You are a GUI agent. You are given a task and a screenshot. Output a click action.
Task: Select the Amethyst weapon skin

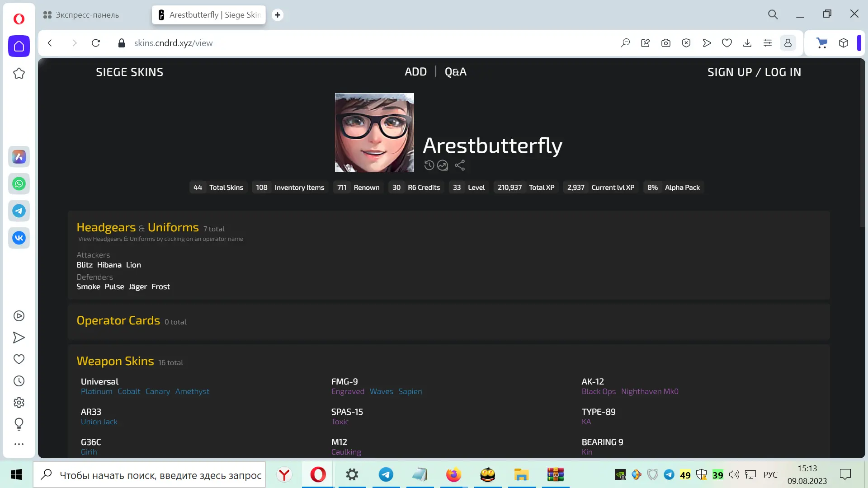pyautogui.click(x=192, y=391)
